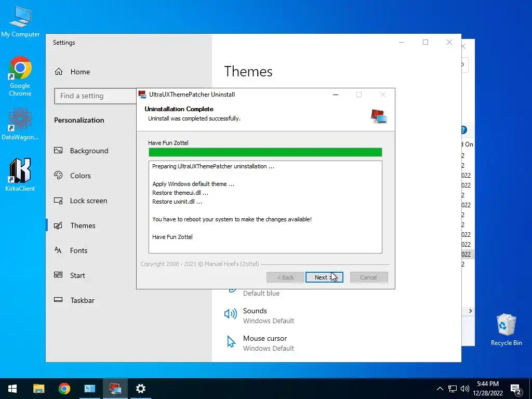
Task: Click right scroll arrow in background window
Action: tap(470, 311)
